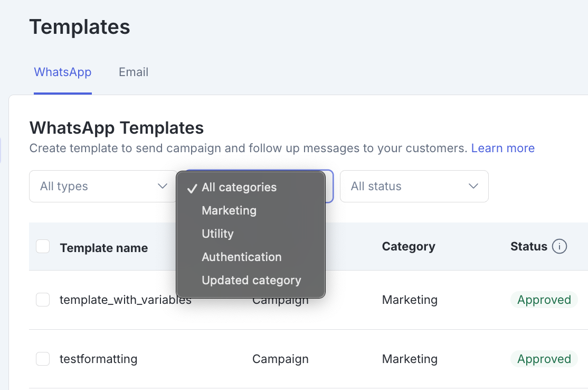Viewport: 588px width, 390px height.
Task: Click Approved badge on testformatting row
Action: point(544,359)
